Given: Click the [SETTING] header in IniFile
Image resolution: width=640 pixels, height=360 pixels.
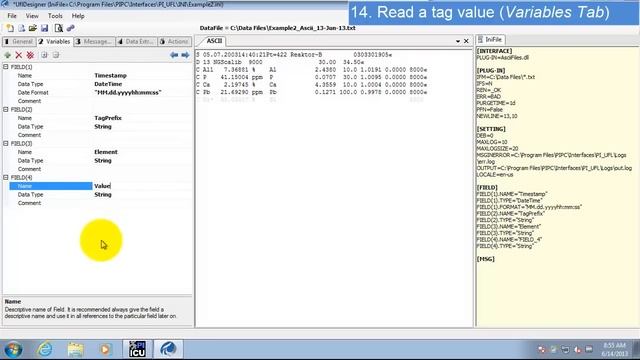Looking at the screenshot, I should click(491, 129).
